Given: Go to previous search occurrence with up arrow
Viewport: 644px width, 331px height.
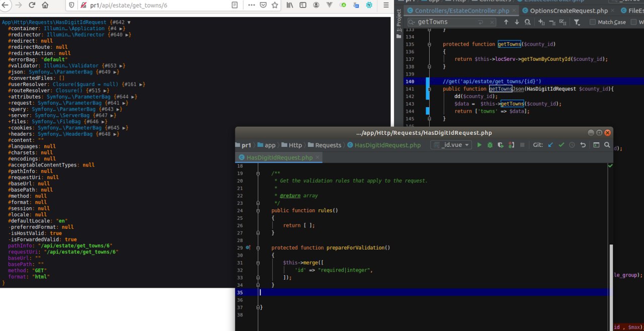Looking at the screenshot, I should [x=506, y=22].
